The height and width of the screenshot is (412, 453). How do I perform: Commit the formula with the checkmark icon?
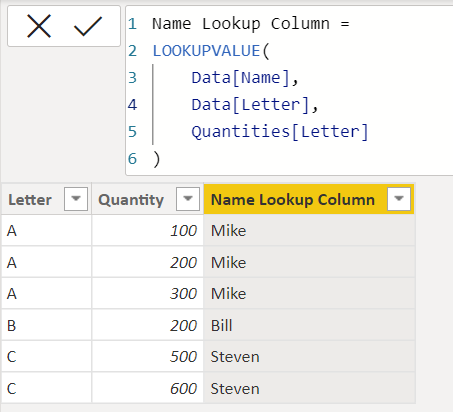88,26
